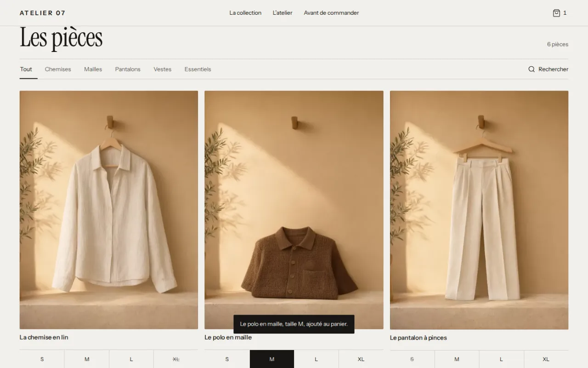Image resolution: width=588 pixels, height=368 pixels.
Task: Open Le polo en maille title
Action: (x=228, y=337)
